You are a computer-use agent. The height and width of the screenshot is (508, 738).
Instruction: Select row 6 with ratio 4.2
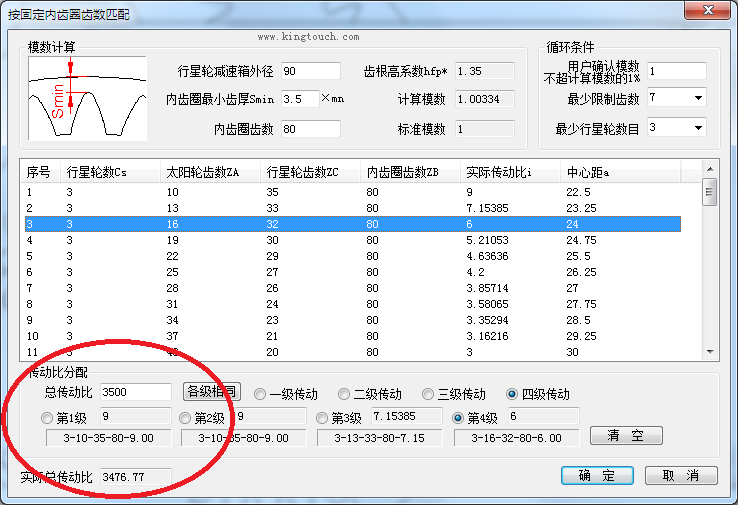pos(353,272)
